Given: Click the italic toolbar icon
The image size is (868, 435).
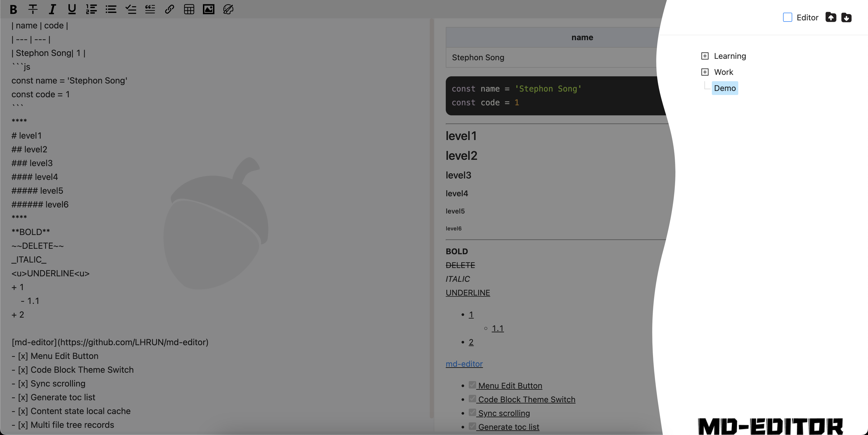Looking at the screenshot, I should [x=52, y=9].
